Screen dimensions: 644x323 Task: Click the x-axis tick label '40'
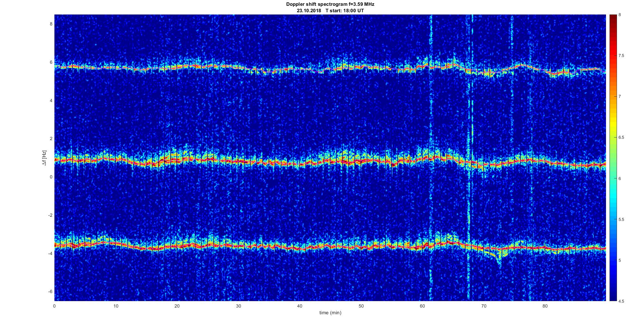[x=300, y=306]
